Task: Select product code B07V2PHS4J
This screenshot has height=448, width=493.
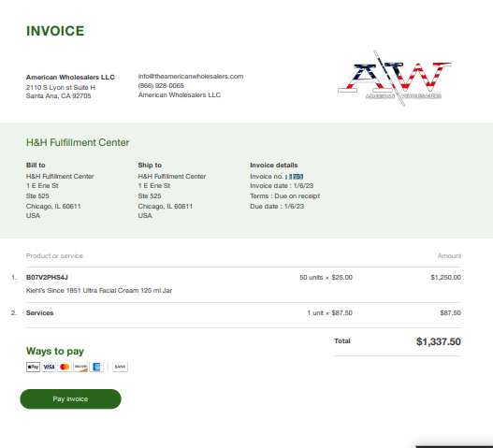Action: coord(47,277)
